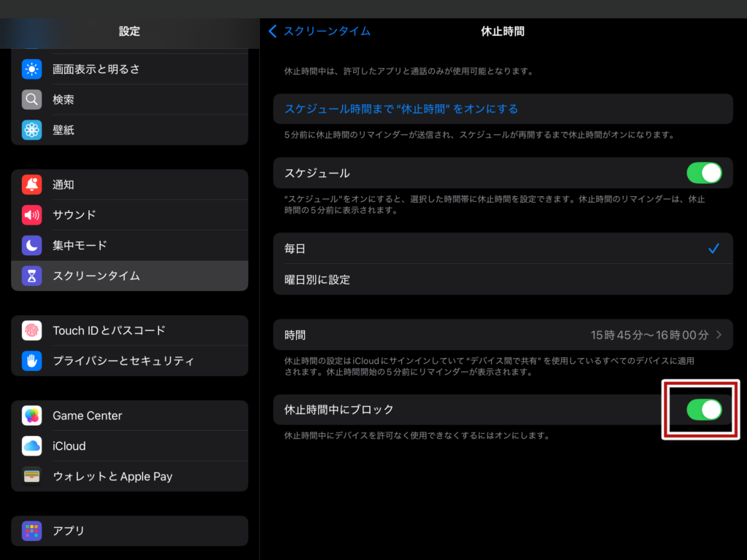The height and width of the screenshot is (560, 747).
Task: Open the 時間 row chevron
Action: click(x=719, y=335)
